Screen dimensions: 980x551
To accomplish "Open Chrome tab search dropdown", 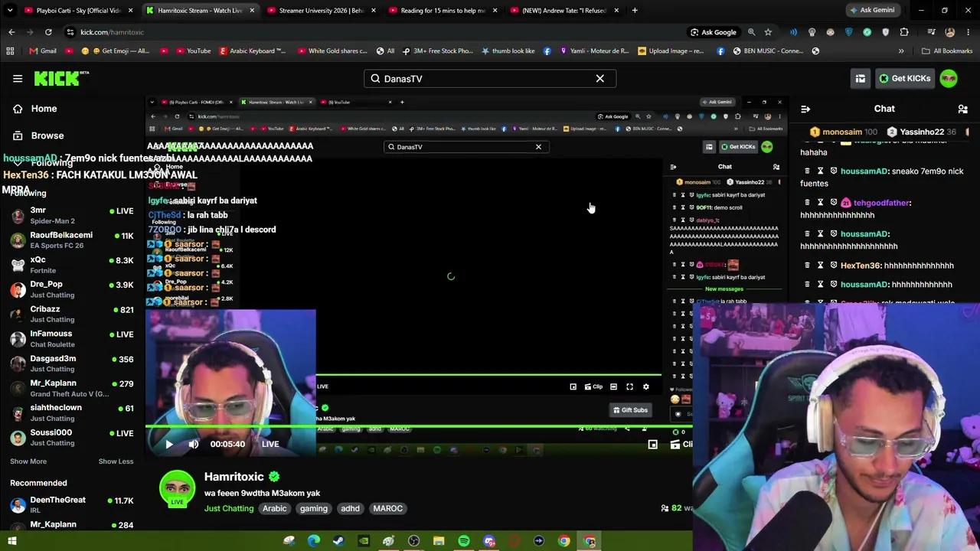I will pyautogui.click(x=10, y=11).
